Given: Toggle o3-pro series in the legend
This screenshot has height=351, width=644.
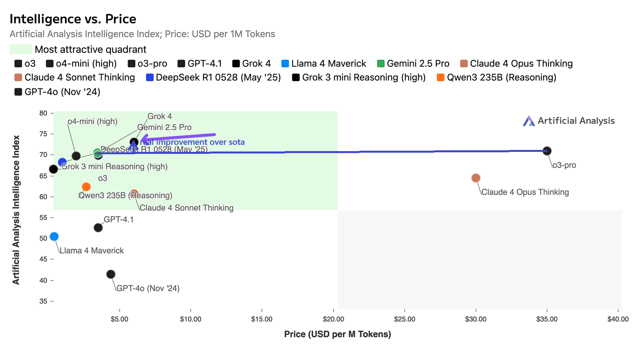Looking at the screenshot, I should coord(148,64).
